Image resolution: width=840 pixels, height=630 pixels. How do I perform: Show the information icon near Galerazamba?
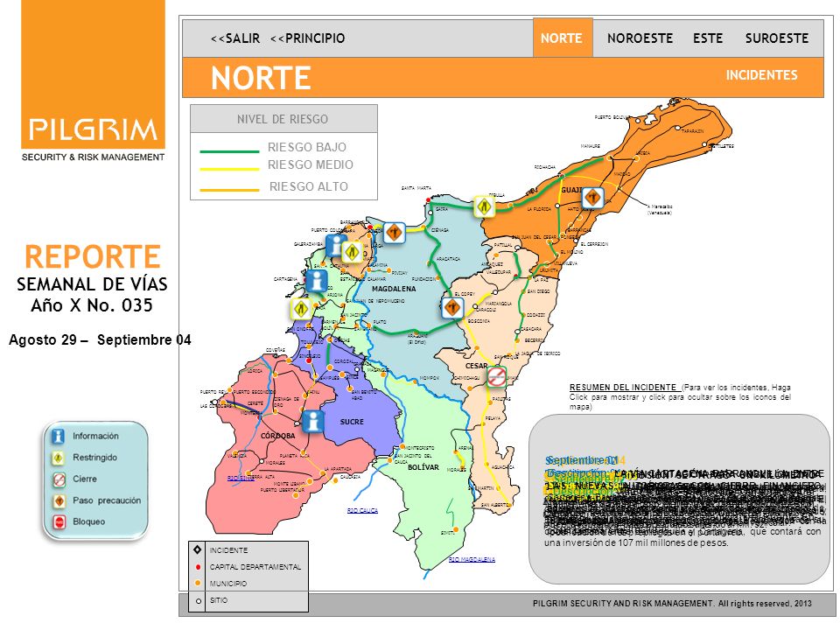(x=335, y=246)
